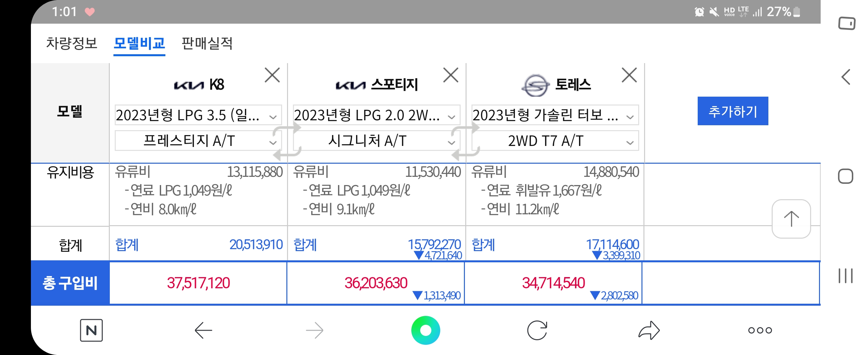Remove the 토레스 column with its X
The height and width of the screenshot is (355, 868).
tap(629, 75)
